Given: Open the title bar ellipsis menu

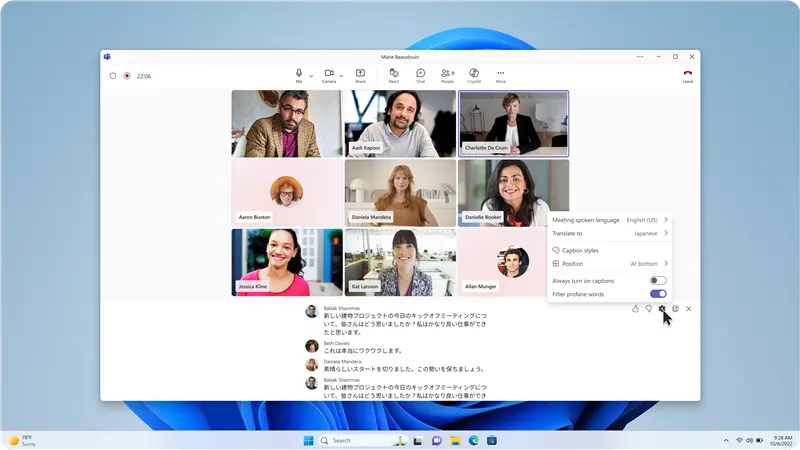Looking at the screenshot, I should tap(640, 57).
